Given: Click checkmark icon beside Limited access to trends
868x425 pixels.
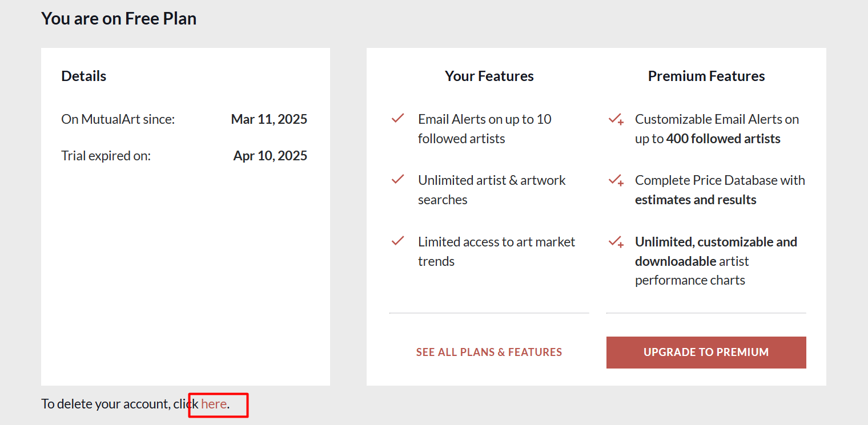Looking at the screenshot, I should 398,241.
